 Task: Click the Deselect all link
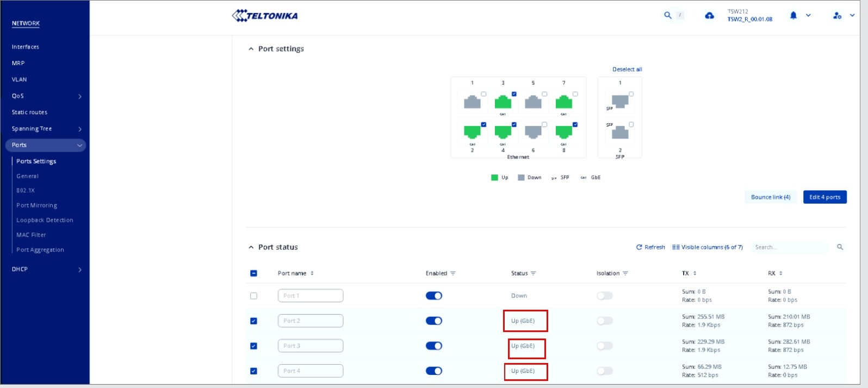coord(627,70)
